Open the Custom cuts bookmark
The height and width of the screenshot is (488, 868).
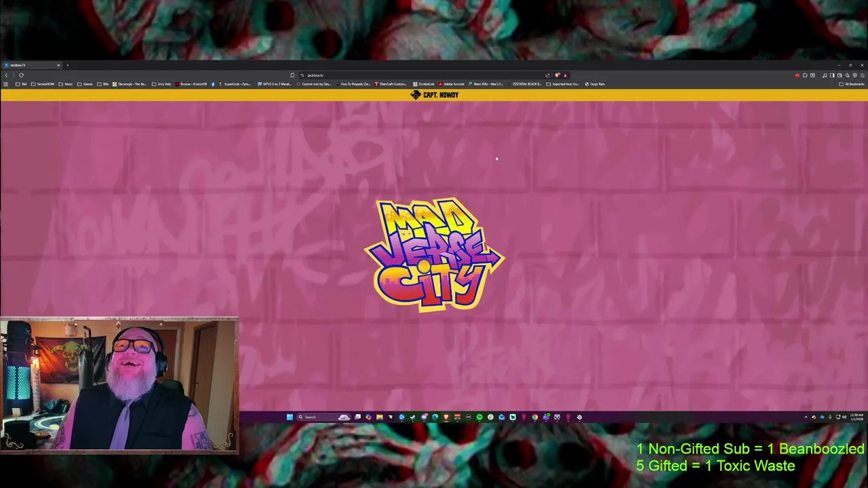[x=313, y=84]
